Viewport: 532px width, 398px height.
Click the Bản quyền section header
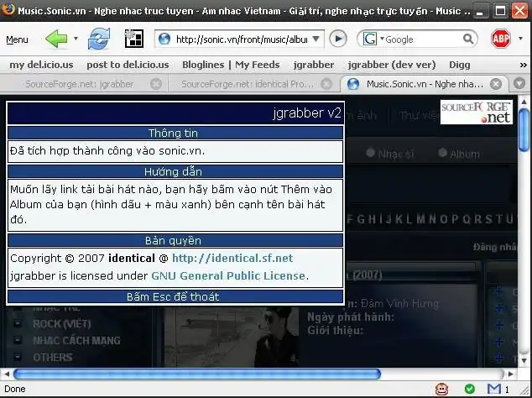click(175, 240)
